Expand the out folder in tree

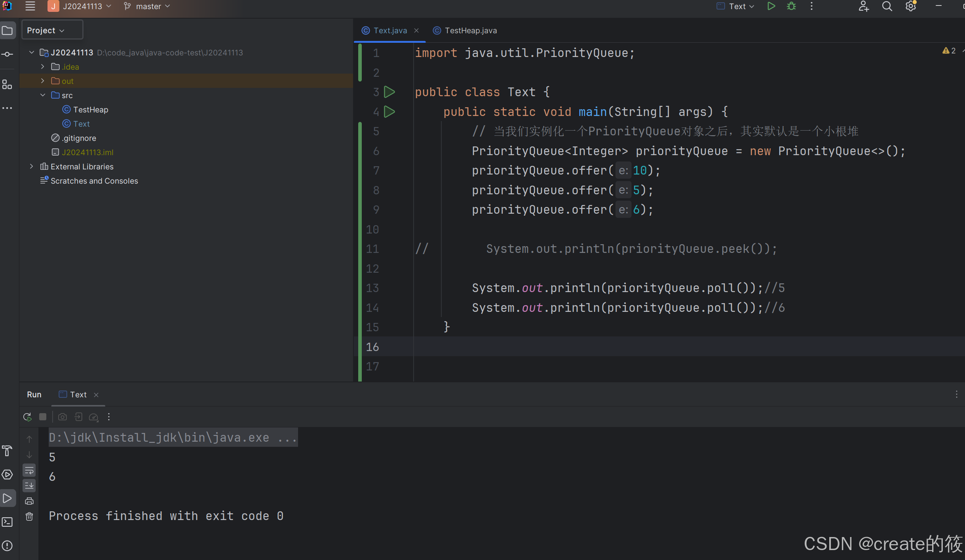pos(43,81)
